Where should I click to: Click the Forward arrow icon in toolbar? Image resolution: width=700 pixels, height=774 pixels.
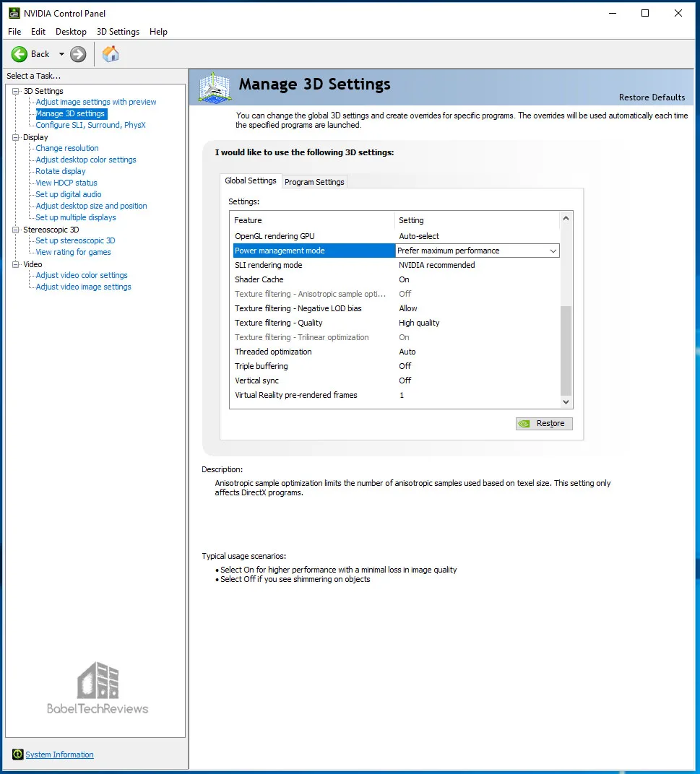point(78,54)
